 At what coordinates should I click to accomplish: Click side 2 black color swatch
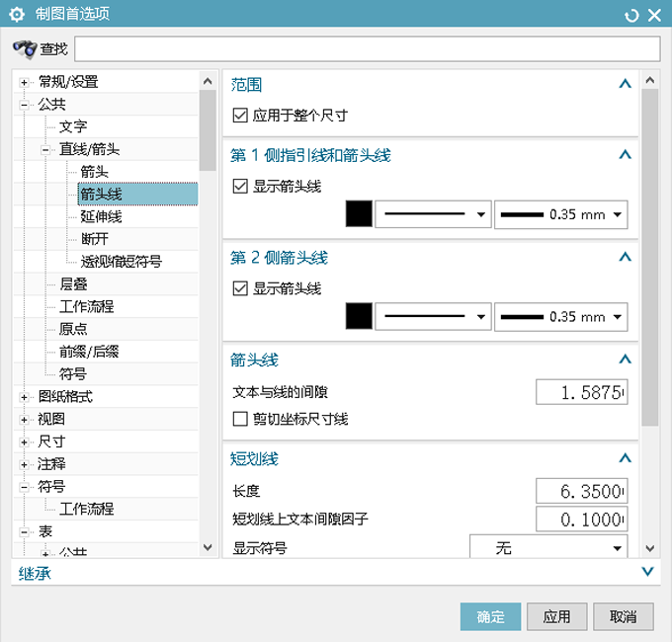(359, 316)
